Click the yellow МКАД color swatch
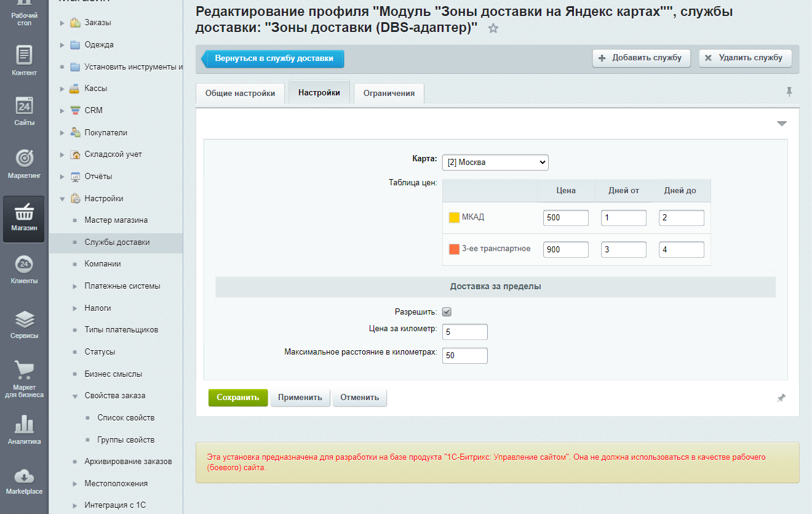 click(454, 217)
